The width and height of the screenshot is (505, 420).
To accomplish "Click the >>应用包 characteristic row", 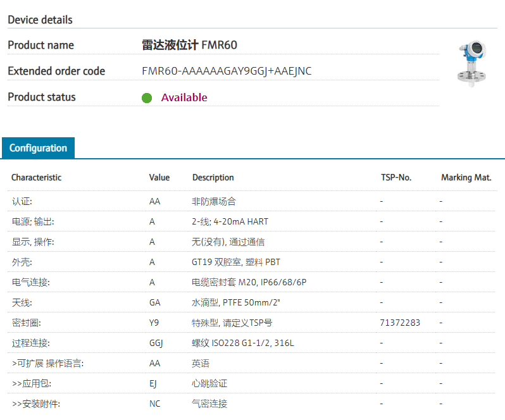I will [32, 383].
